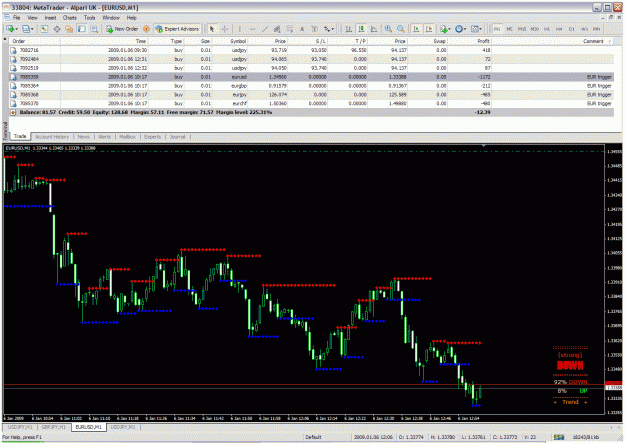
Task: Expand the New Chart dropdown arrow
Action: tap(16, 29)
